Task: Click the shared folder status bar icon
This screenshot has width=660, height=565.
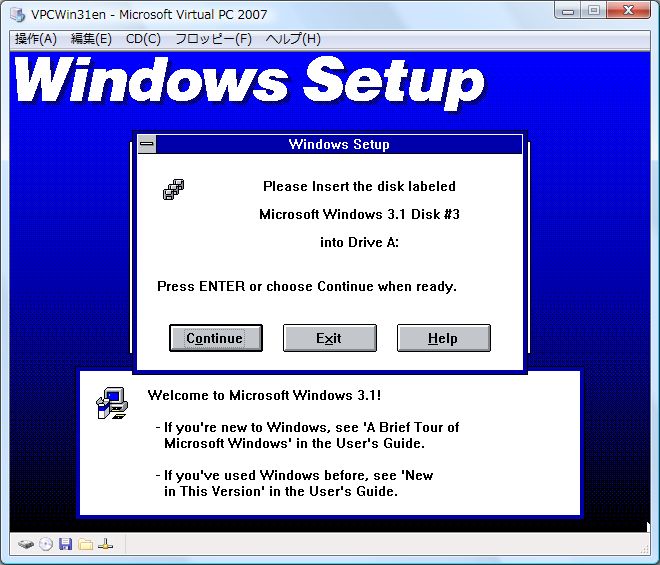Action: tap(85, 544)
